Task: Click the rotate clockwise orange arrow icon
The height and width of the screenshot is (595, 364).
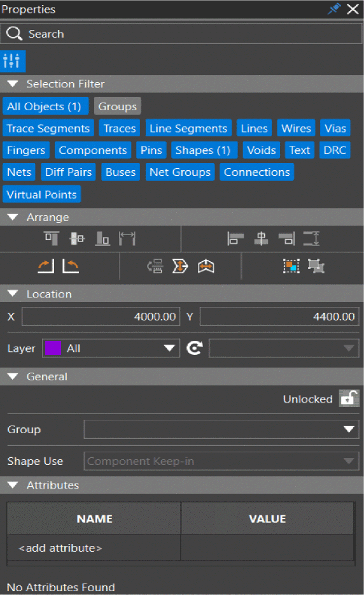Action: [46, 266]
